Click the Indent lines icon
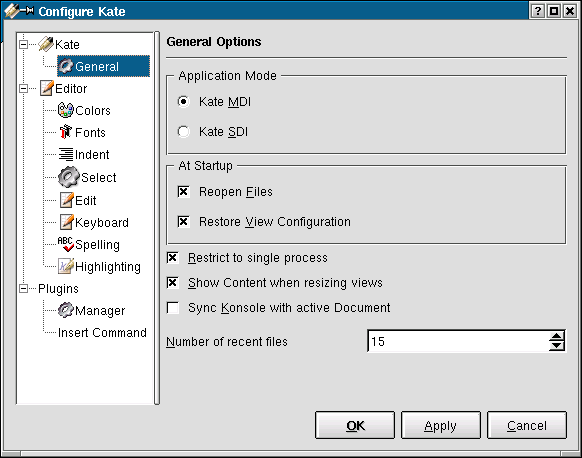Screen dimensions: 582x458 click(66, 154)
